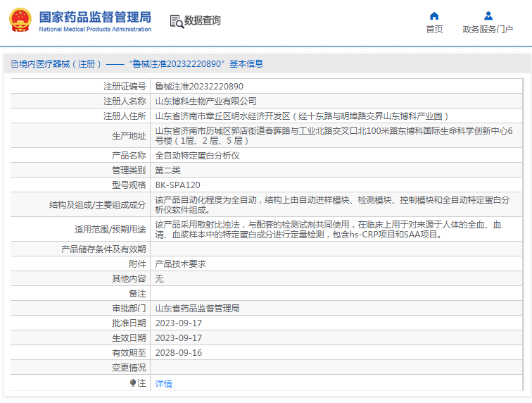Select product name 全自动特定蛋白分析仪

coord(197,156)
